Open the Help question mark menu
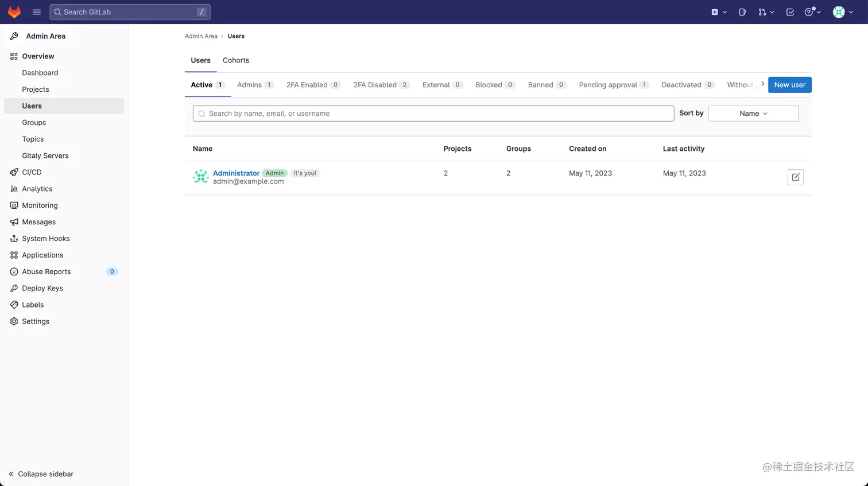The width and height of the screenshot is (868, 486). (812, 12)
